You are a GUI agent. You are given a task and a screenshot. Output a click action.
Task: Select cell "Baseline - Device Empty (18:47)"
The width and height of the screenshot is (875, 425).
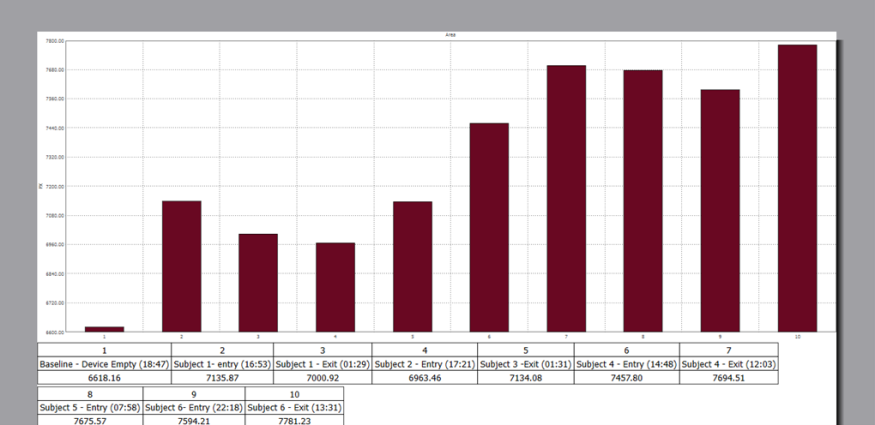(x=104, y=364)
